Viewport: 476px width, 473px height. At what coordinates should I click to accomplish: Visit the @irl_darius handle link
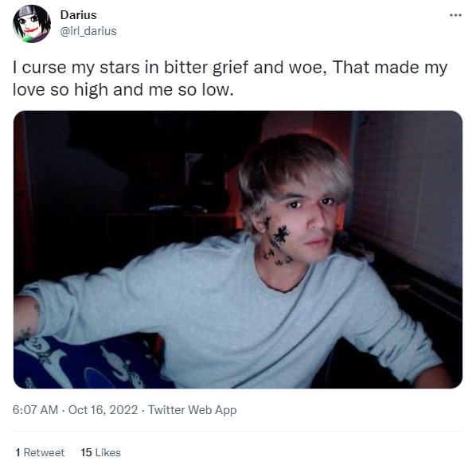[88, 31]
